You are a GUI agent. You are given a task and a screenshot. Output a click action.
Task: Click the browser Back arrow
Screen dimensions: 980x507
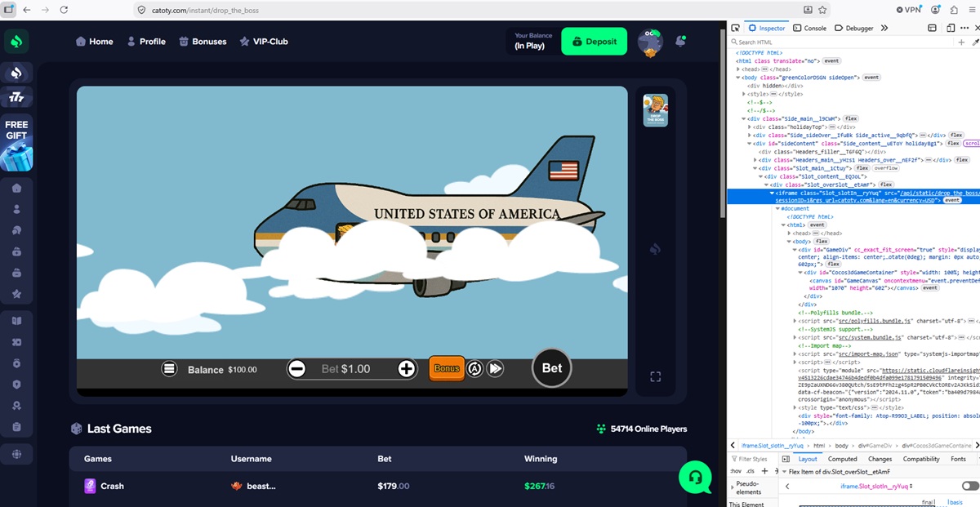pos(26,10)
